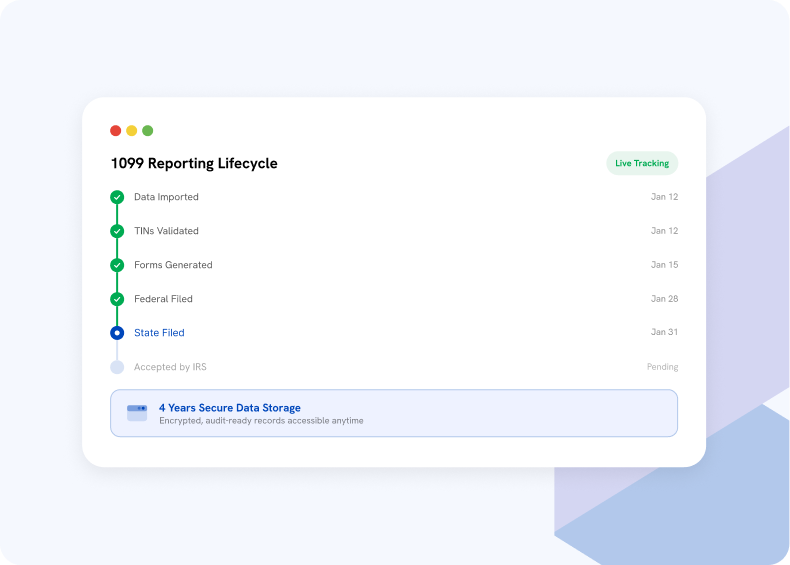Viewport: 790px width, 565px height.
Task: Select the Federal Filed step label
Action: 163,299
